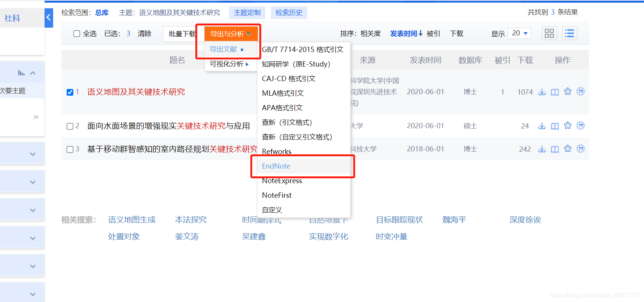The image size is (644, 302).
Task: Collapse the sidebar section above 次要主题
Action: [33, 73]
